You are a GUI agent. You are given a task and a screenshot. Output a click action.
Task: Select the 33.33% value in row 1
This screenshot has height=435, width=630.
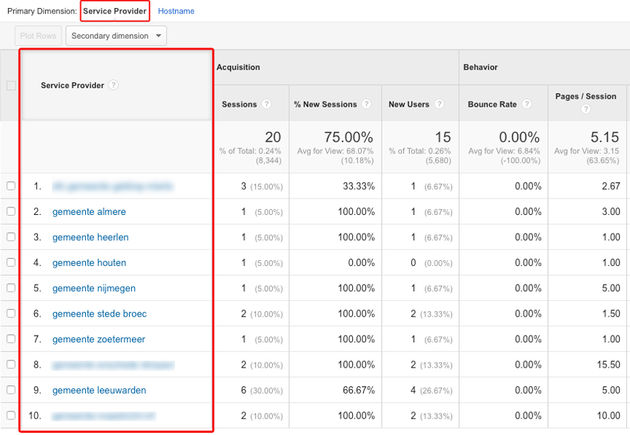point(358,186)
